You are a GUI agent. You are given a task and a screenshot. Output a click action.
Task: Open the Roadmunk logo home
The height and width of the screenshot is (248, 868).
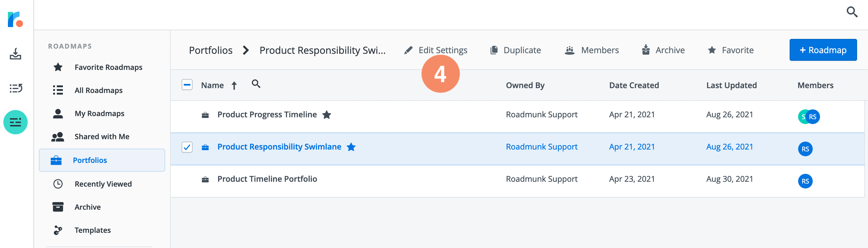click(15, 19)
